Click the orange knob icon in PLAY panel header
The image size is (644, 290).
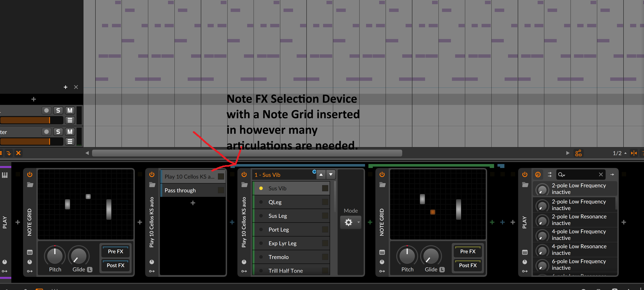tap(538, 174)
